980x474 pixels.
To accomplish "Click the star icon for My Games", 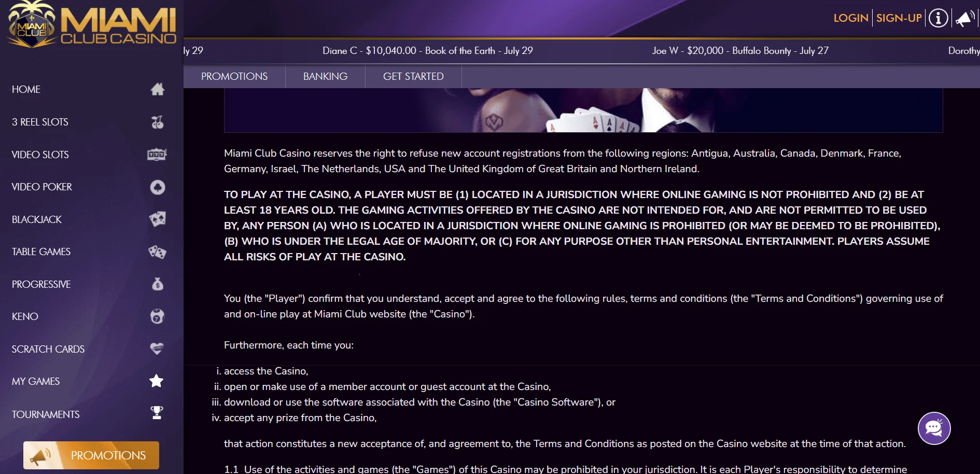I will tap(157, 381).
